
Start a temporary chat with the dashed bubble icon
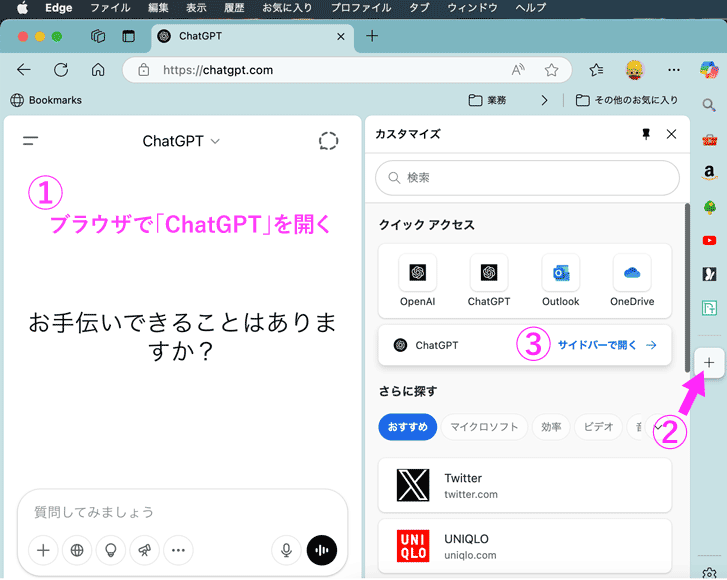coord(328,141)
